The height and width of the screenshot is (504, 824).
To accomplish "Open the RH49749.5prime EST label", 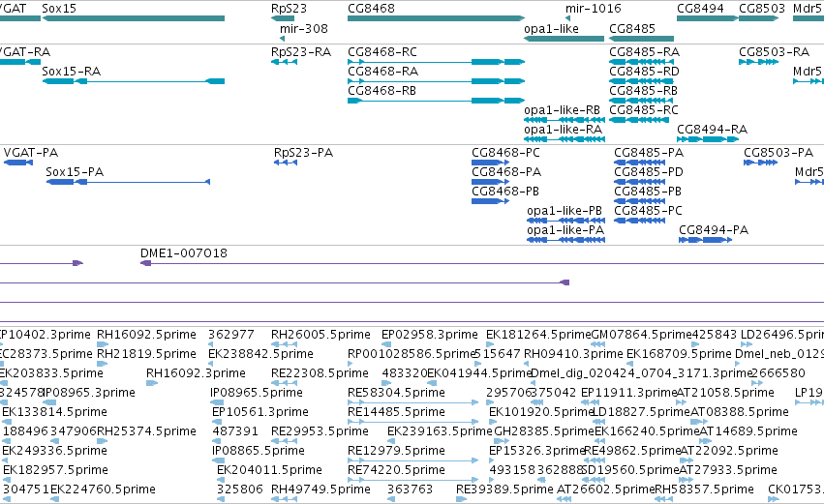I will click(x=320, y=489).
